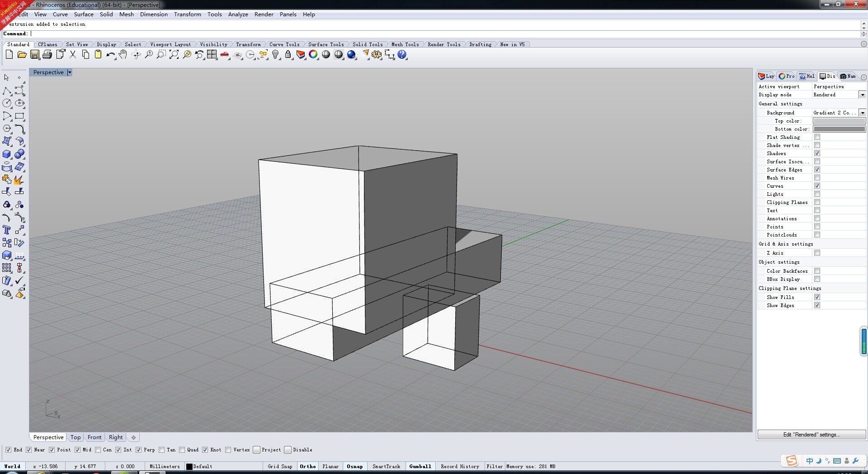
Task: Toggle the Show Fills checkbox
Action: click(817, 297)
